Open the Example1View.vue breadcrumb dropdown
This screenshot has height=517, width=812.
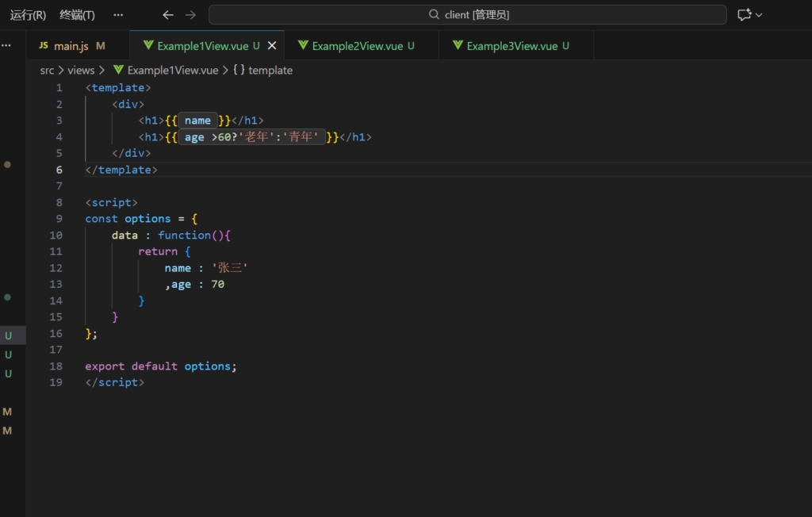point(172,71)
